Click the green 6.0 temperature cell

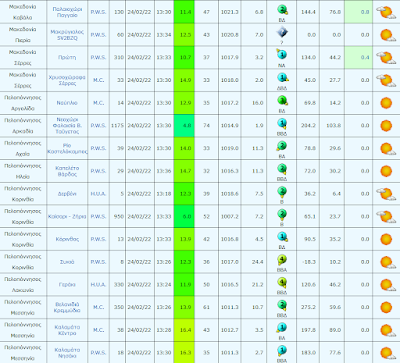click(x=184, y=217)
